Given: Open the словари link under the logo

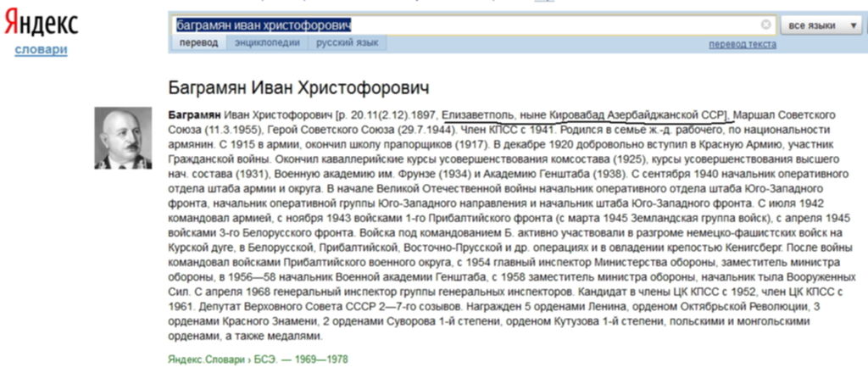Looking at the screenshot, I should (x=41, y=50).
